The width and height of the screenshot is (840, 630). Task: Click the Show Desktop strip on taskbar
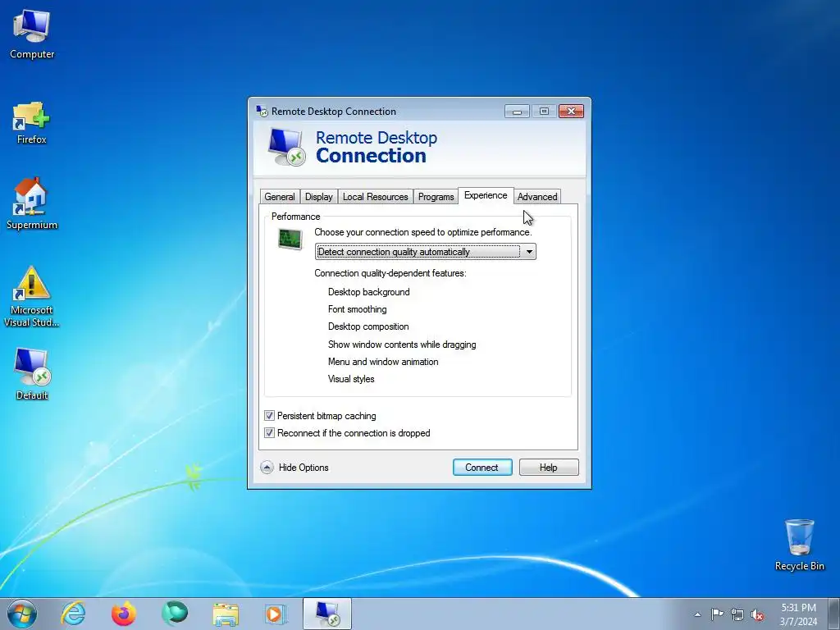[834, 614]
